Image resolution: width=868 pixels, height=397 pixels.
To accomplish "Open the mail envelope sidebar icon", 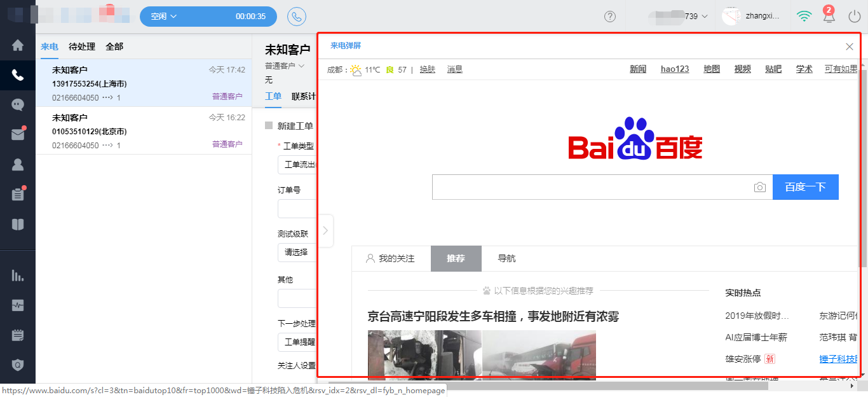I will click(x=18, y=134).
